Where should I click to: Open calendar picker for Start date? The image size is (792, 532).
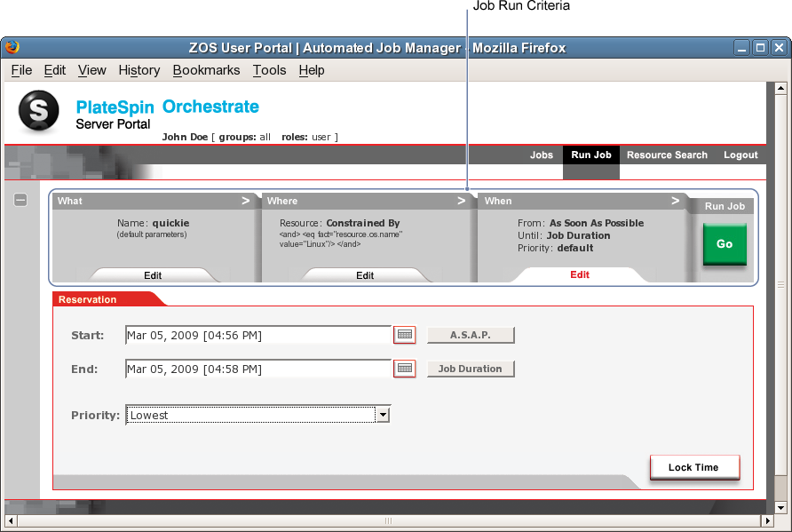pos(405,335)
